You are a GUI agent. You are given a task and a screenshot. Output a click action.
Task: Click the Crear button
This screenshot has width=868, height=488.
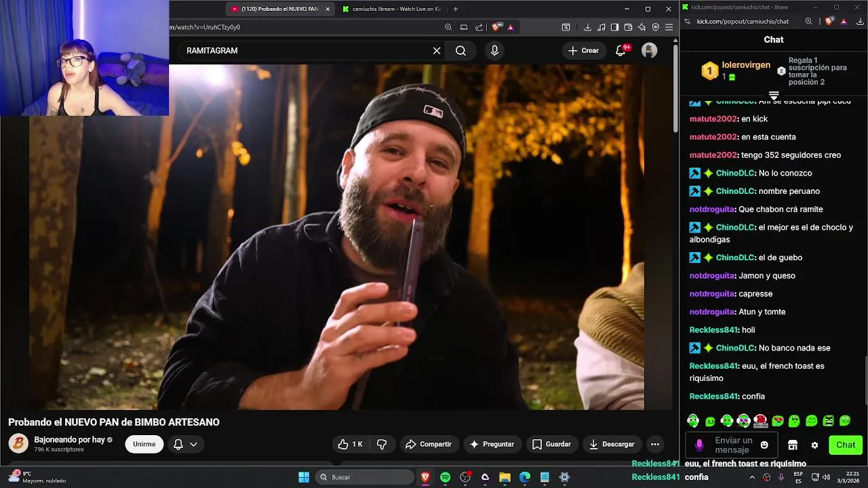click(x=584, y=51)
